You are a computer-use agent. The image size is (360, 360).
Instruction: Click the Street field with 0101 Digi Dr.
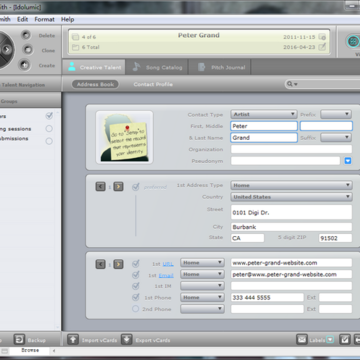pyautogui.click(x=291, y=212)
